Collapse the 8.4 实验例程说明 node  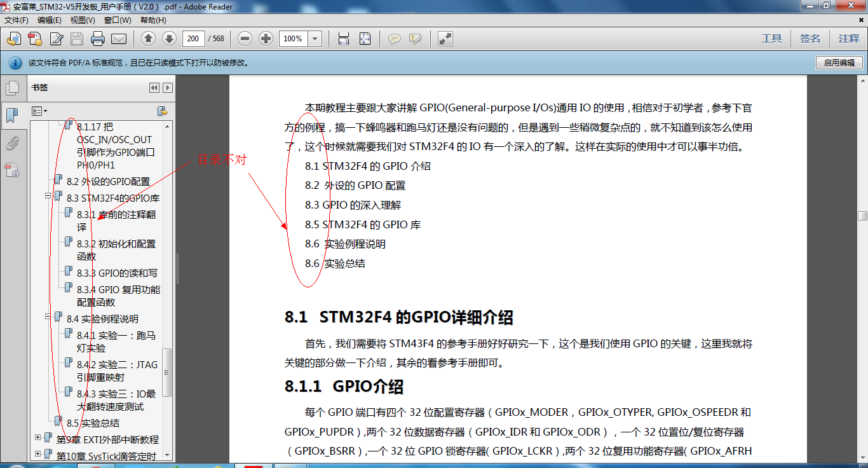pos(48,317)
